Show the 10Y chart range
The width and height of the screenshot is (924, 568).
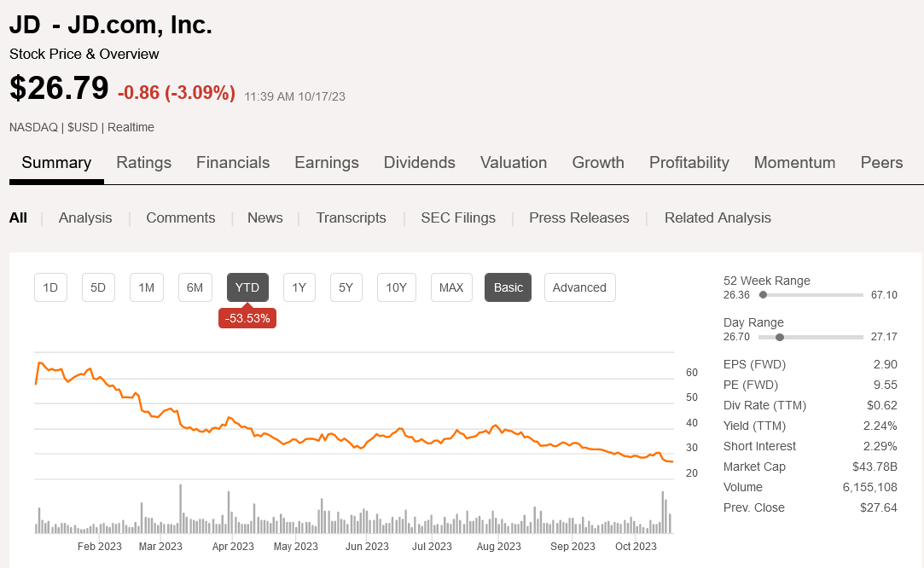(x=397, y=287)
